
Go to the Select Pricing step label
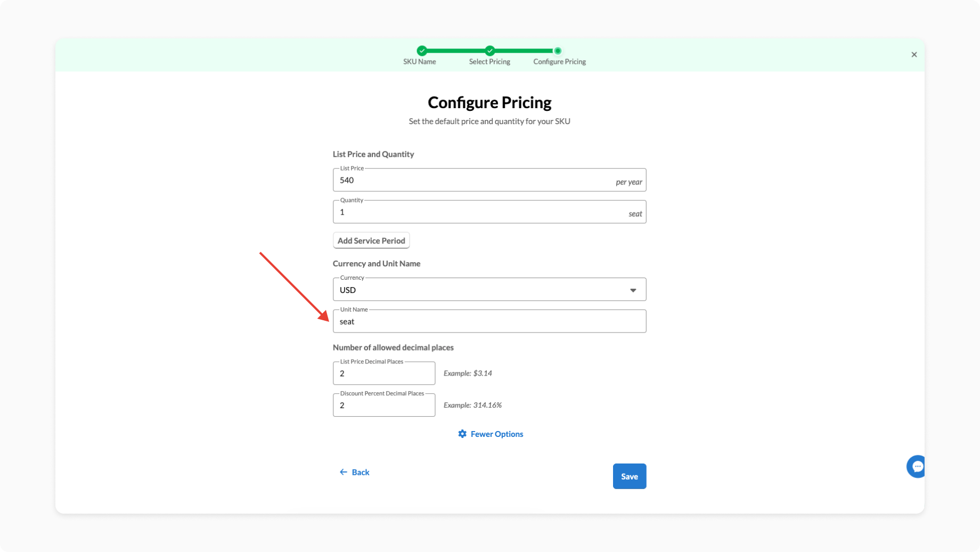click(489, 62)
